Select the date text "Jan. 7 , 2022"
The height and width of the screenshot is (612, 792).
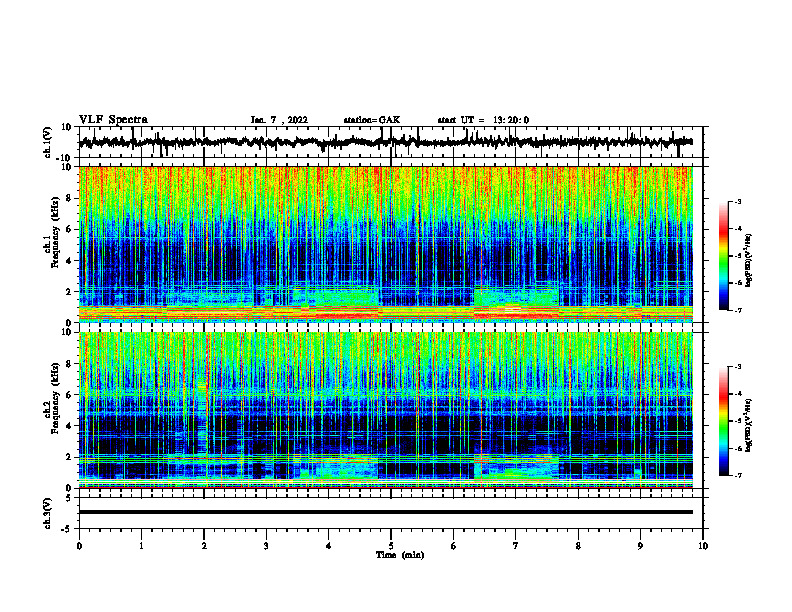click(x=279, y=120)
